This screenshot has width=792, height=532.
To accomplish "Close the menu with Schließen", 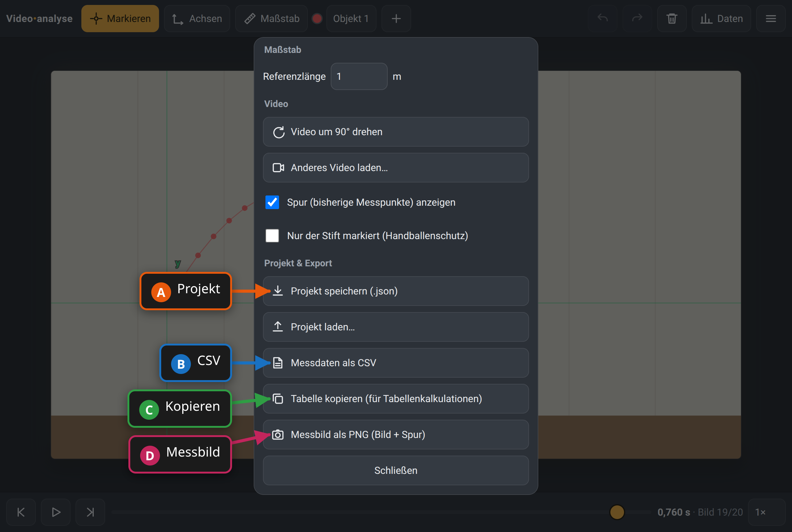I will pyautogui.click(x=396, y=470).
